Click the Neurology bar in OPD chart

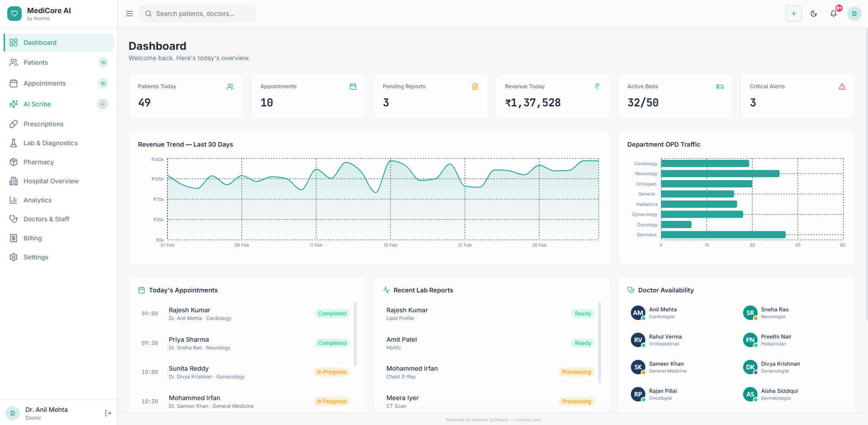click(720, 174)
